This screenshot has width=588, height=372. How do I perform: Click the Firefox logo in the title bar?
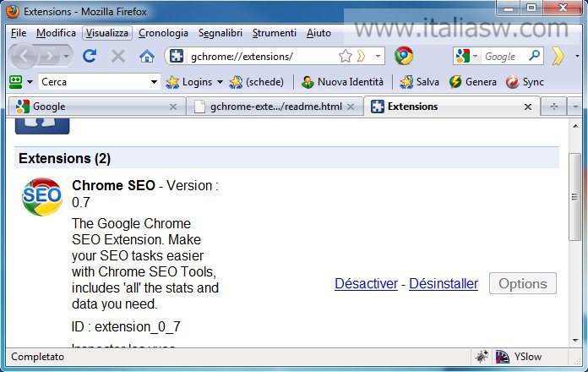pyautogui.click(x=13, y=11)
